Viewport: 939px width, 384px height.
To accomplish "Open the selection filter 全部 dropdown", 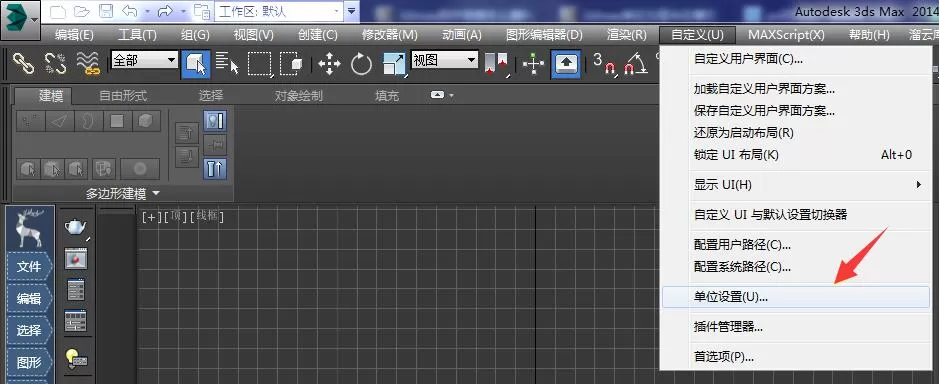I will click(x=144, y=60).
